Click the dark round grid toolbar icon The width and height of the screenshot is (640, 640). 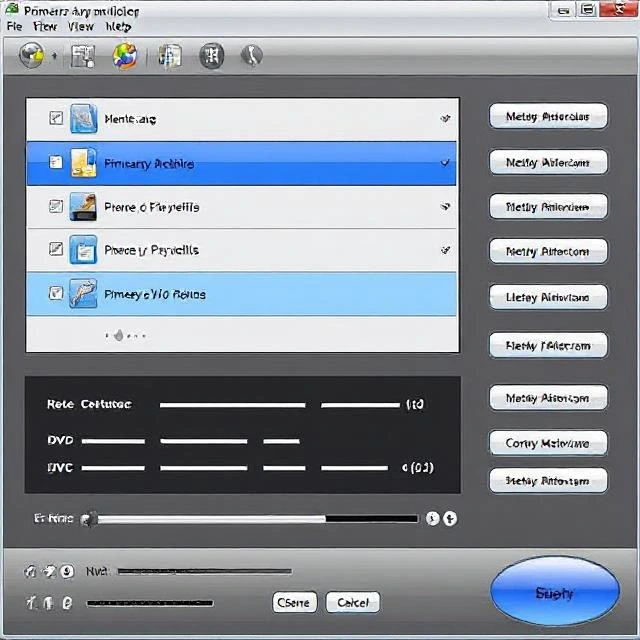click(211, 56)
